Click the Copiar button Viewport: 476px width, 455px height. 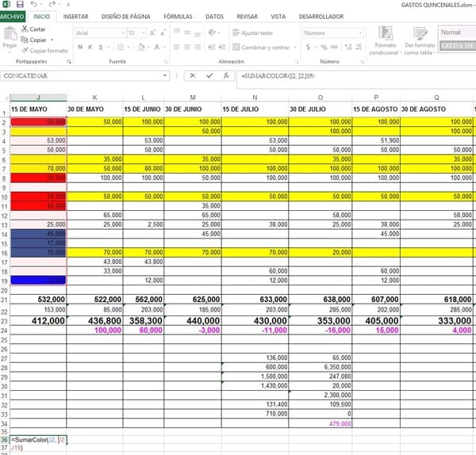(33, 40)
